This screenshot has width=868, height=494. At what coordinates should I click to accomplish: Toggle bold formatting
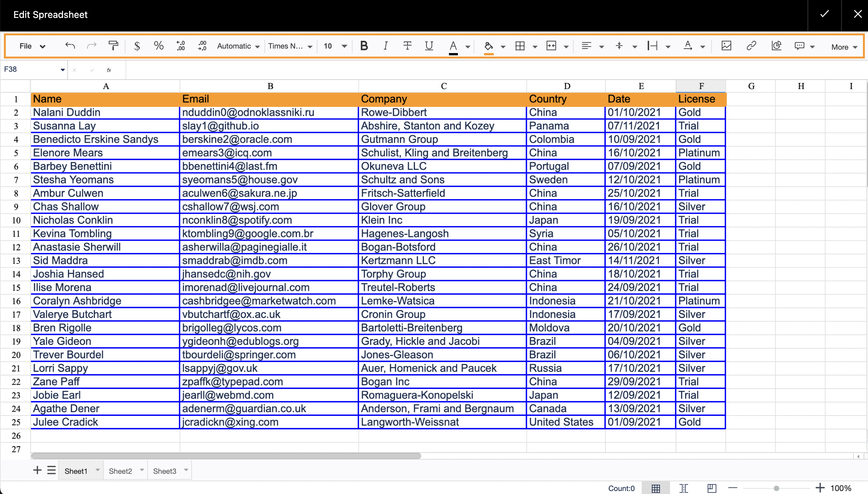[364, 46]
